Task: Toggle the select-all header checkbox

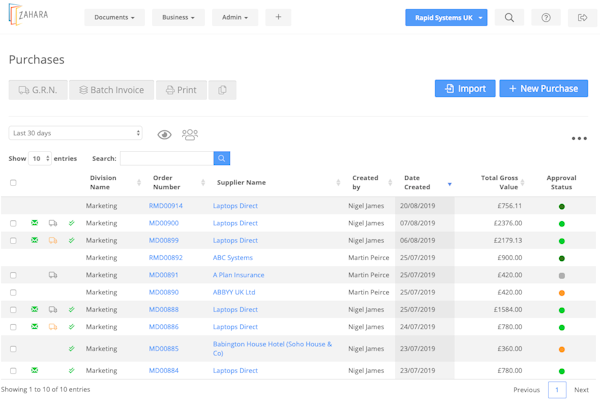Action: click(x=13, y=183)
